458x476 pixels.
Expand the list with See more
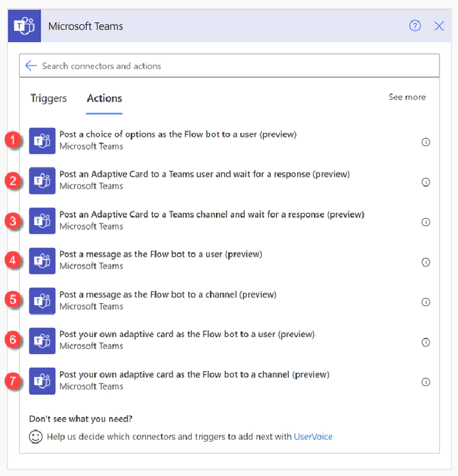point(407,97)
